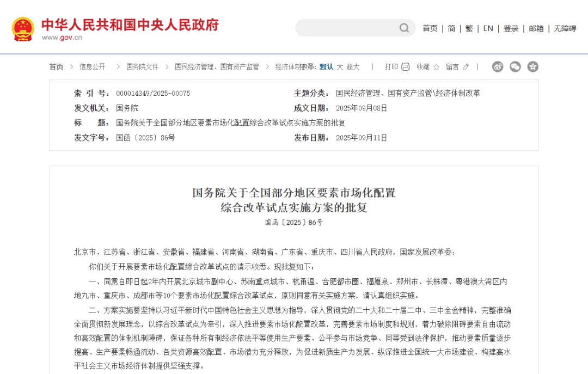Click the 收藏 bookmark label
588x374 pixels.
pos(423,67)
